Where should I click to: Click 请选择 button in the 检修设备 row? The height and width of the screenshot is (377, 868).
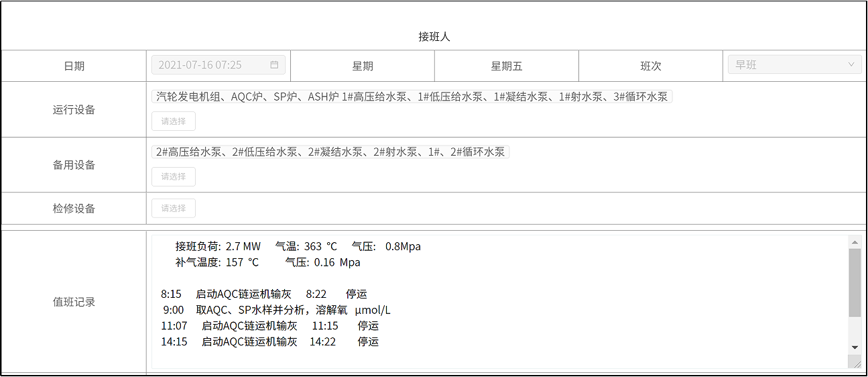pos(174,209)
